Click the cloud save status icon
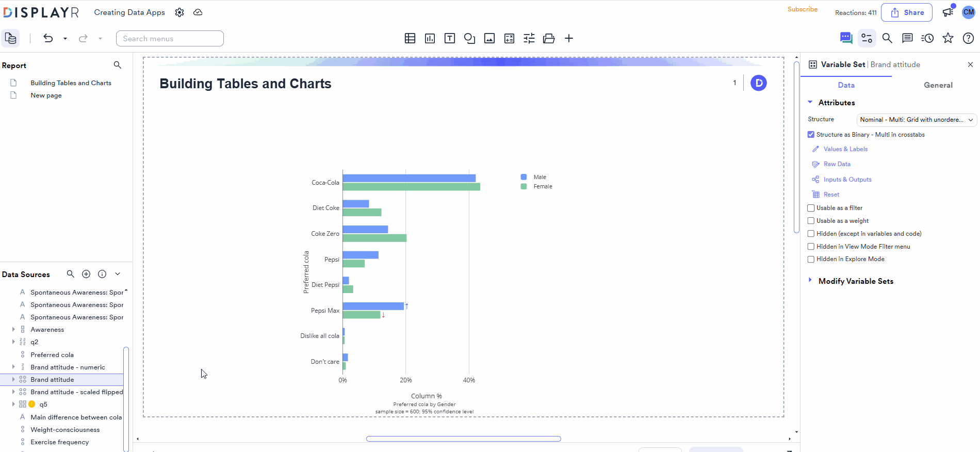This screenshot has width=980, height=452. tap(198, 12)
